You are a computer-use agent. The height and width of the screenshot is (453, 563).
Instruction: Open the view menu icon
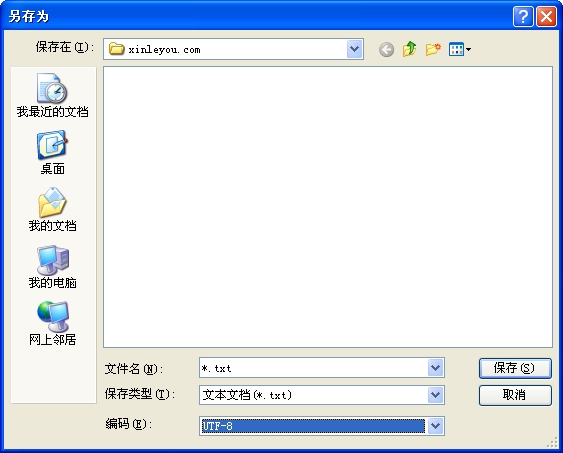(x=460, y=49)
